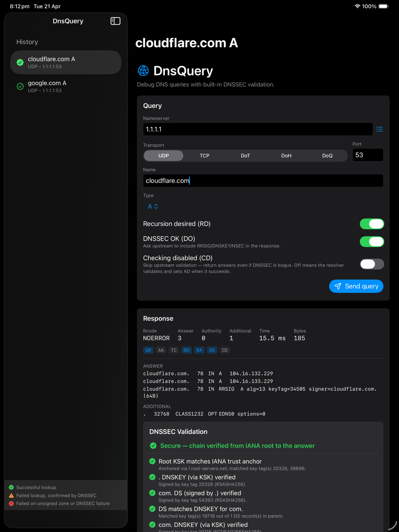399x532 pixels.
Task: Click the Wi-Fi status icon
Action: coord(357,6)
